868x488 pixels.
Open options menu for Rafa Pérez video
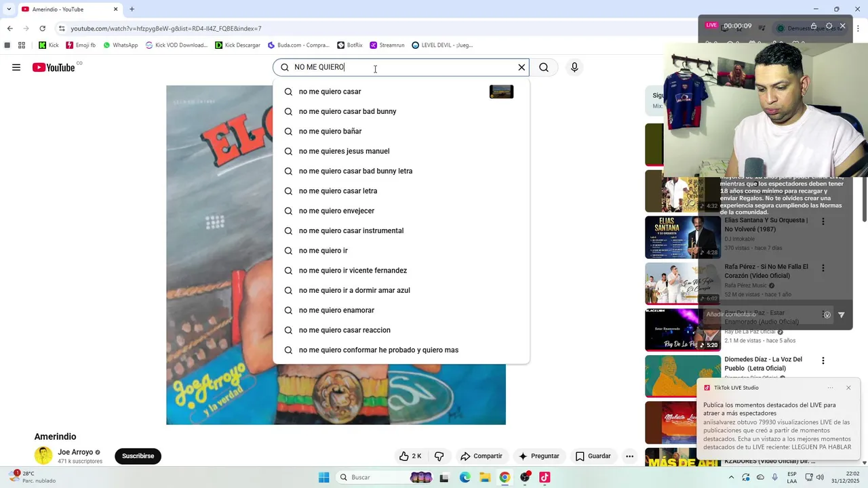click(x=823, y=268)
